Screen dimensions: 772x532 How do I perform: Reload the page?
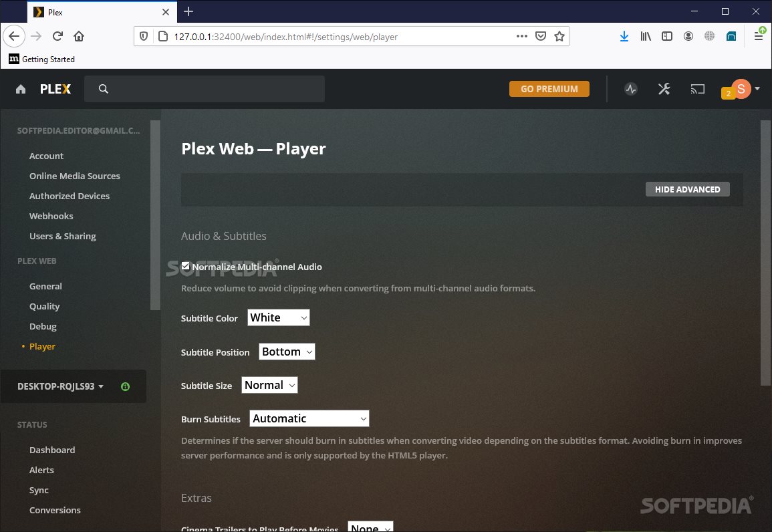pyautogui.click(x=57, y=36)
